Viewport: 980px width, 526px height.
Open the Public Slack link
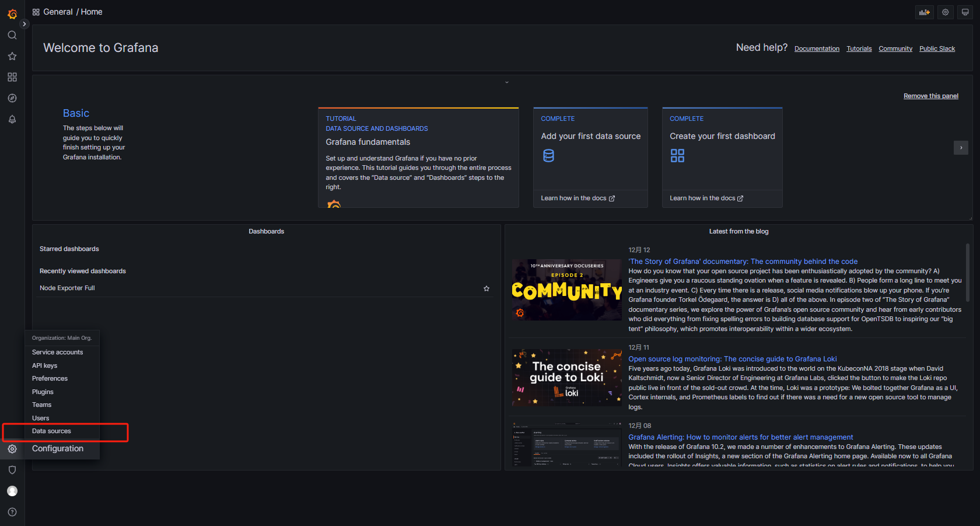point(937,48)
